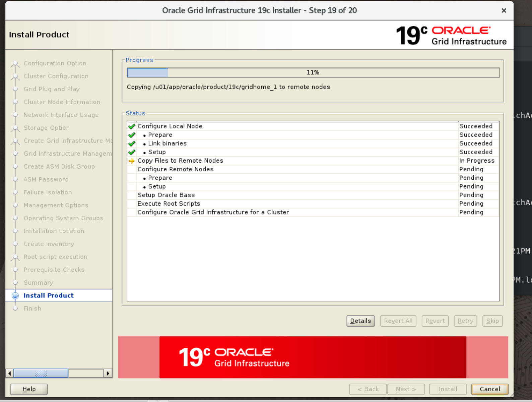Screen dimensions: 532x402
Task: Select Summary step
Action: tap(38, 283)
